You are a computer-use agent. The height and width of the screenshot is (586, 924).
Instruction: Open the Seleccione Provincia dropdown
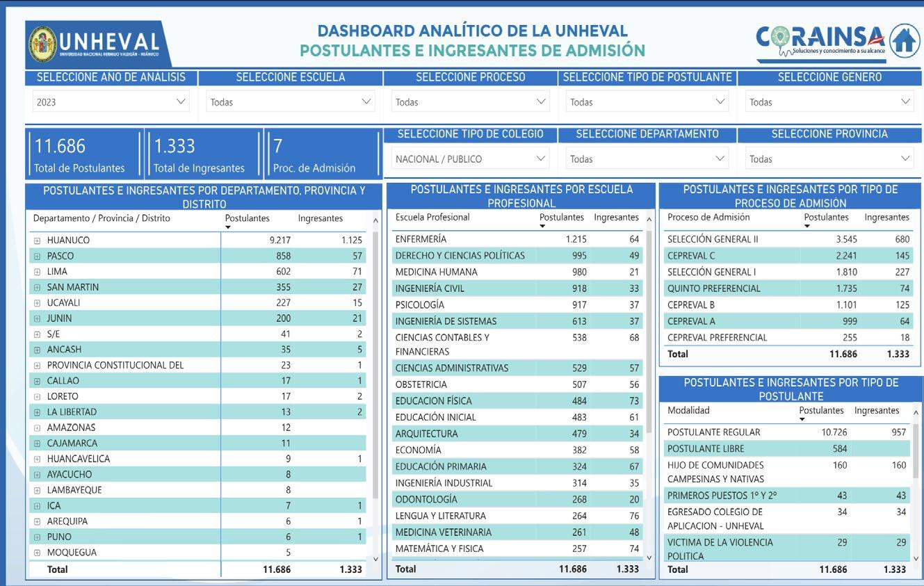tap(829, 158)
